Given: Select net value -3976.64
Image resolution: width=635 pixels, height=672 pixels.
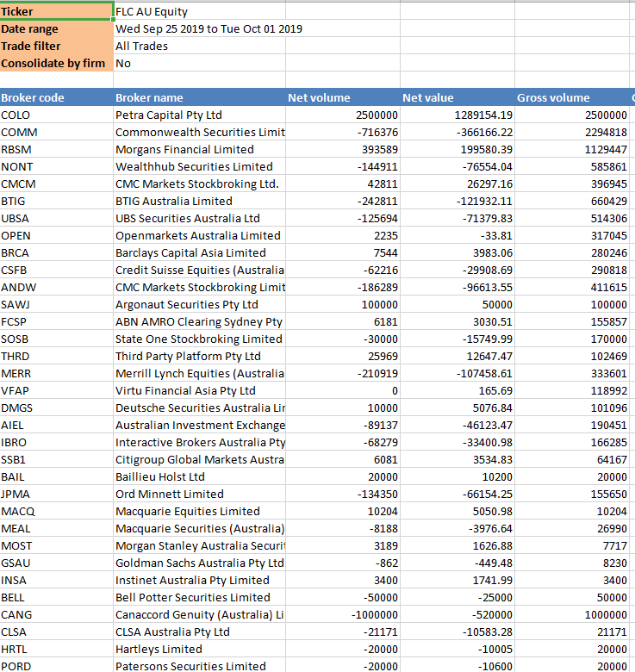Looking at the screenshot, I should (458, 528).
